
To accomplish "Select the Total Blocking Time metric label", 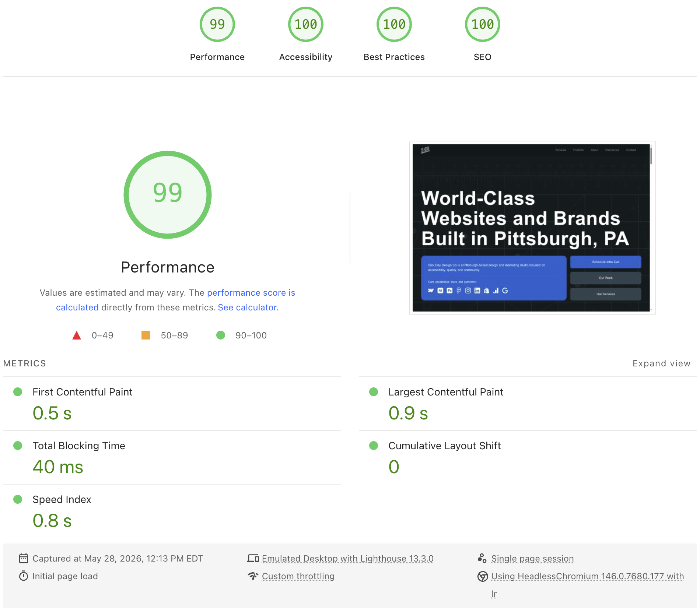I will coord(79,446).
